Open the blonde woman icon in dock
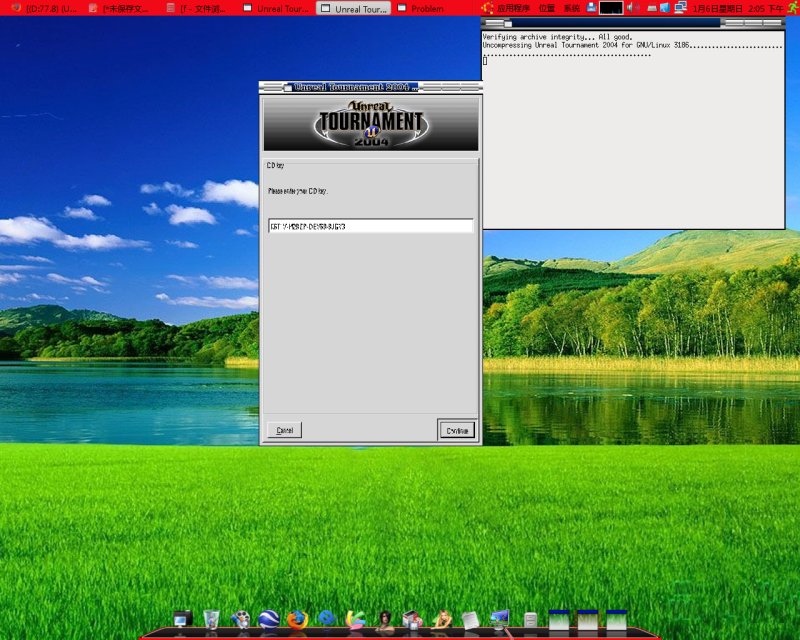Image resolution: width=800 pixels, height=640 pixels. click(442, 620)
